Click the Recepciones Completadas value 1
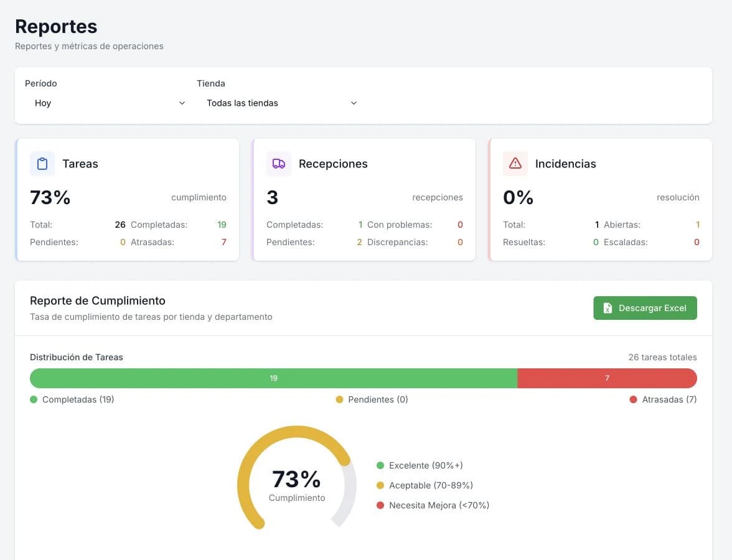This screenshot has height=560, width=732. (x=360, y=225)
